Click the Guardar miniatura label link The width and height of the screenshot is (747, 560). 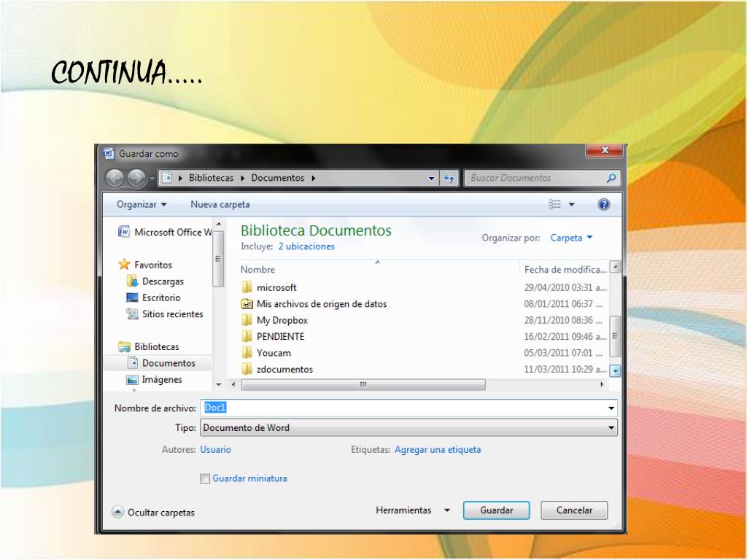point(249,478)
